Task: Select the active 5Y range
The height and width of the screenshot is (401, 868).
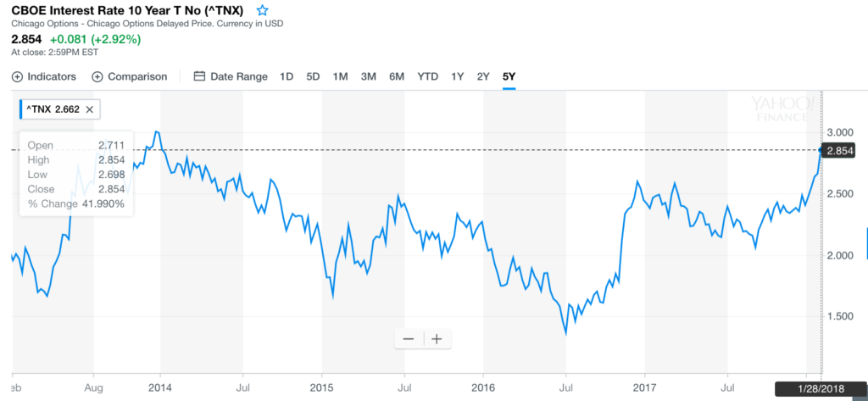Action: click(x=509, y=76)
